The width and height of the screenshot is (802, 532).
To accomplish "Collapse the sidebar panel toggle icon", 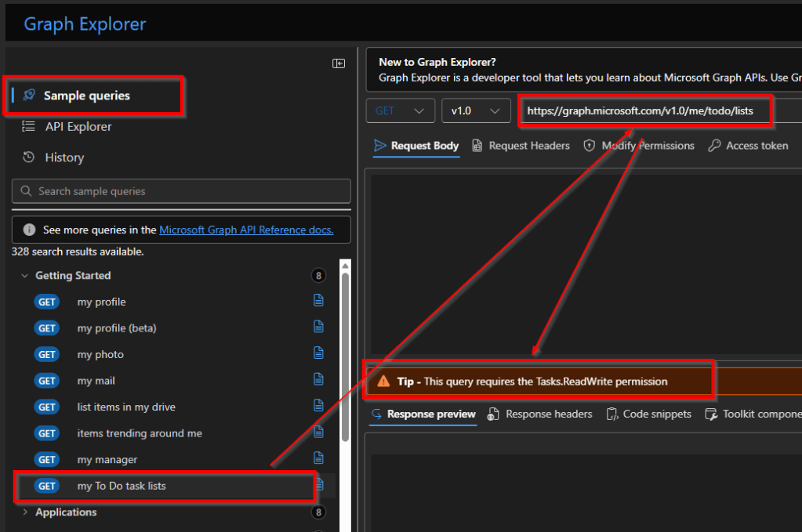I will point(339,63).
